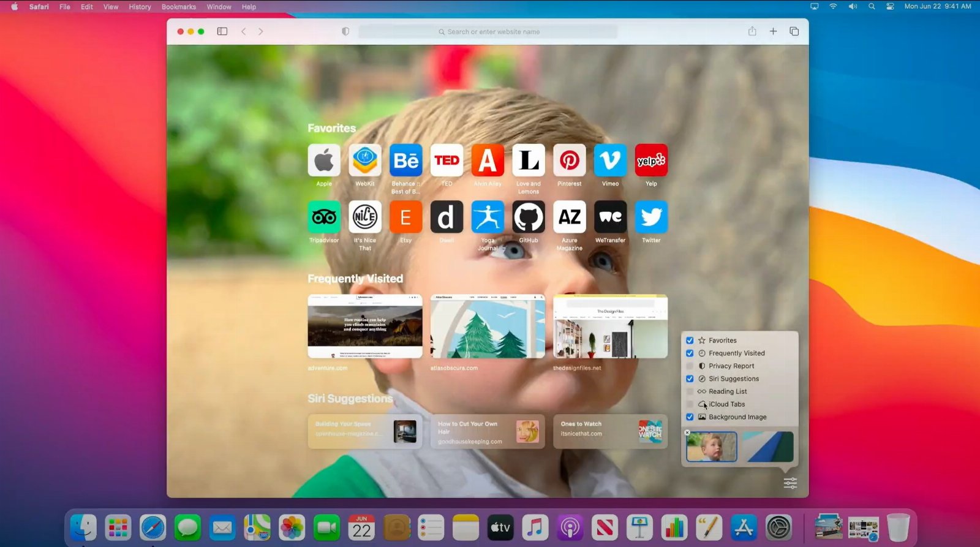The width and height of the screenshot is (980, 547).
Task: Open Messages from the Dock
Action: click(x=187, y=527)
